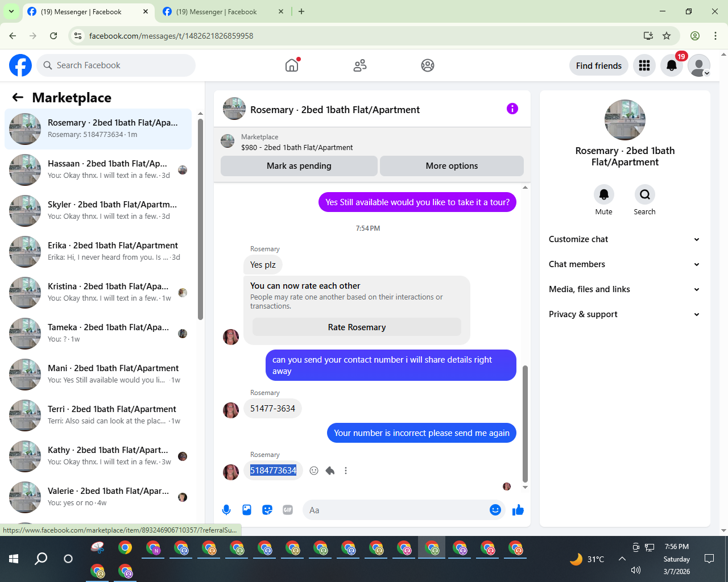Search in conversation using magnifier icon

pos(645,194)
